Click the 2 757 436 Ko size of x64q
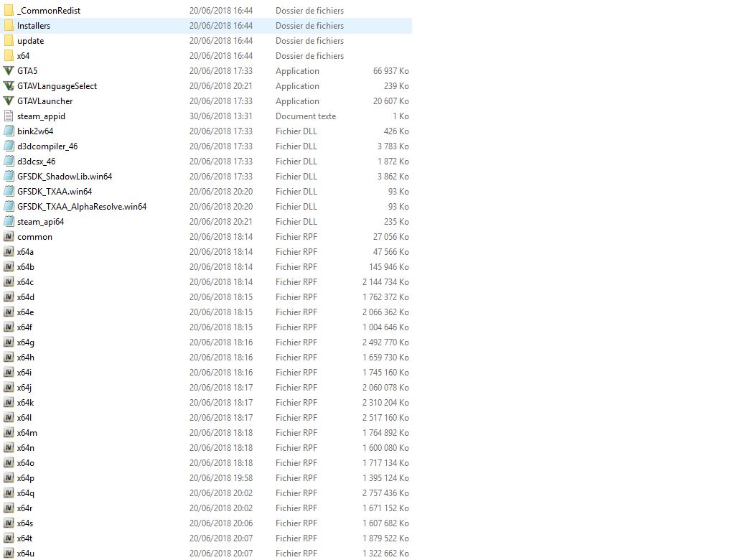 coord(385,493)
